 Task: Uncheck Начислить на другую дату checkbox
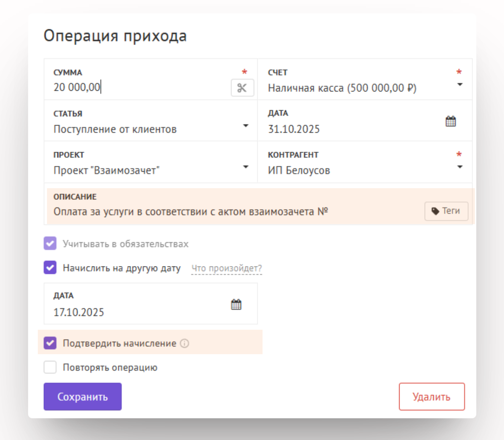(x=50, y=268)
